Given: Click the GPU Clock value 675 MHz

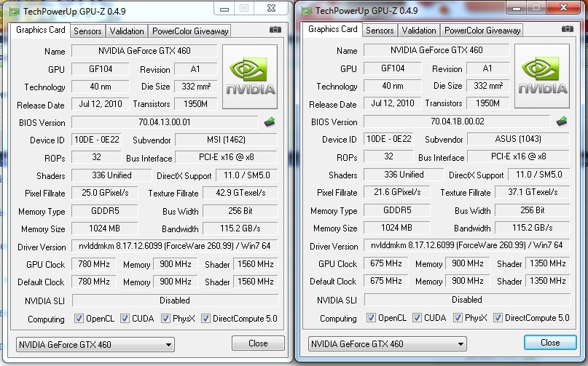Looking at the screenshot, I should pos(386,263).
